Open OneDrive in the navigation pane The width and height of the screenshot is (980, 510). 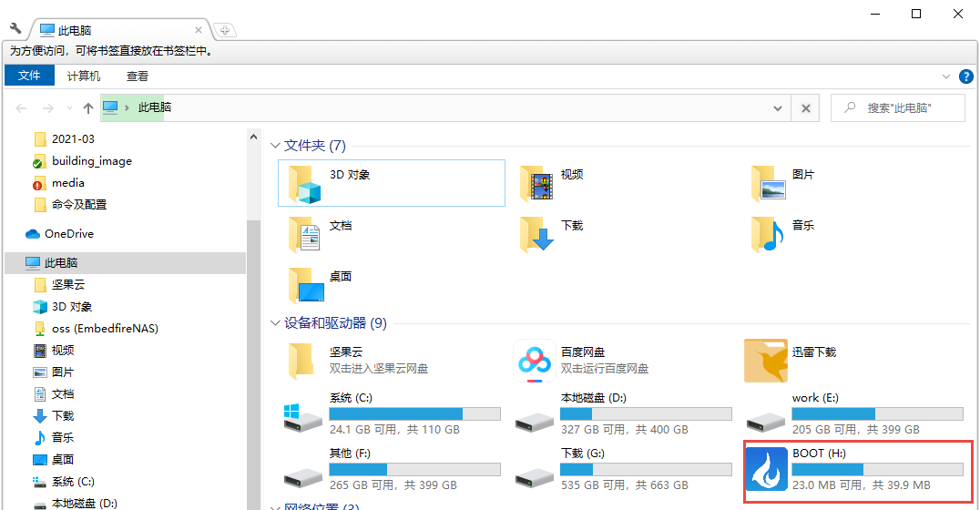tap(68, 234)
